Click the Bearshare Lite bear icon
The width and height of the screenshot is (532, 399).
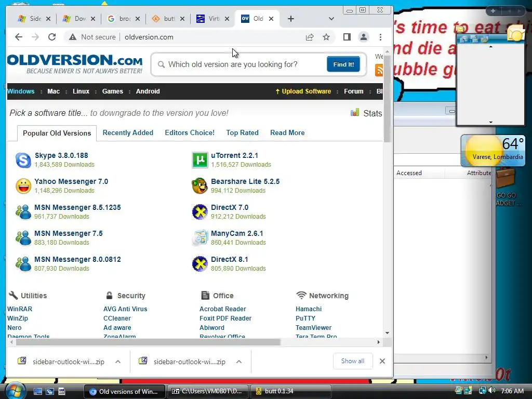pos(200,186)
